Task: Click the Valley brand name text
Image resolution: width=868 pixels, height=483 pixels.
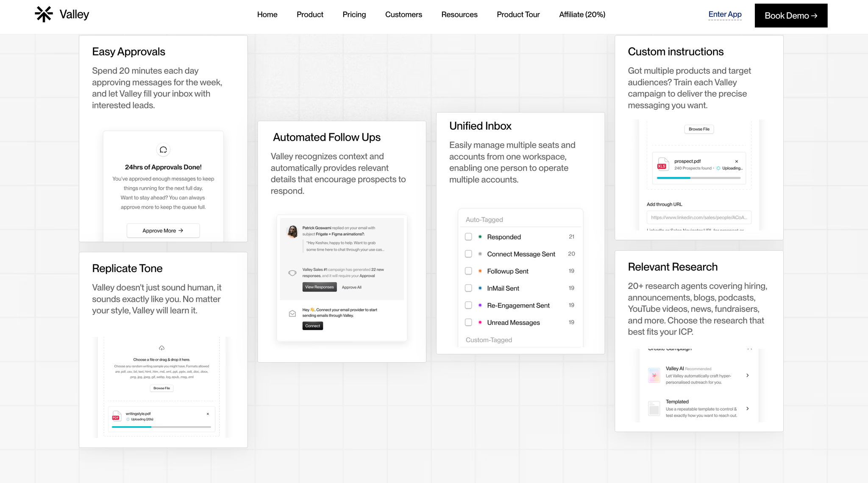Action: coord(74,14)
